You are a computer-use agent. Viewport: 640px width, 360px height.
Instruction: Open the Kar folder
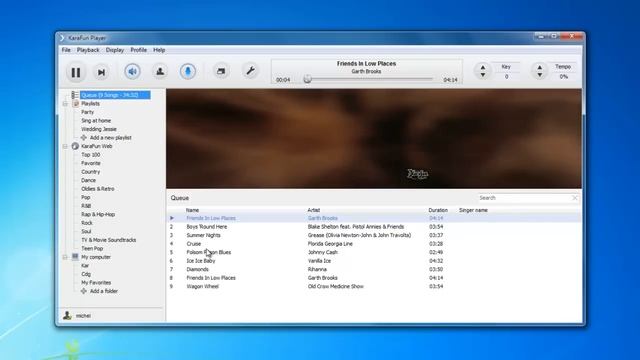pos(85,266)
